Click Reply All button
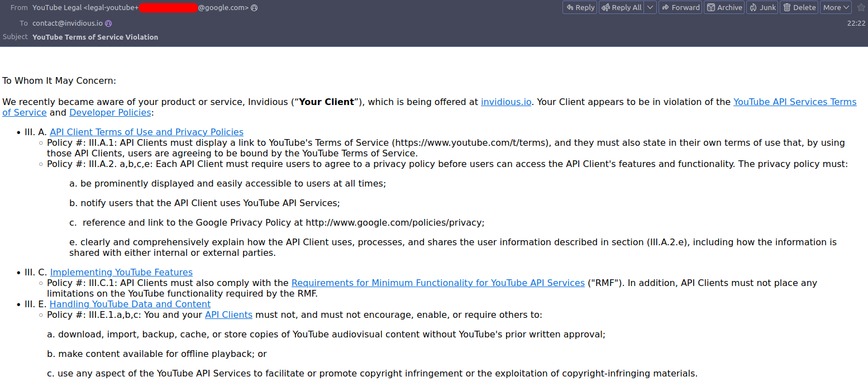 click(621, 7)
